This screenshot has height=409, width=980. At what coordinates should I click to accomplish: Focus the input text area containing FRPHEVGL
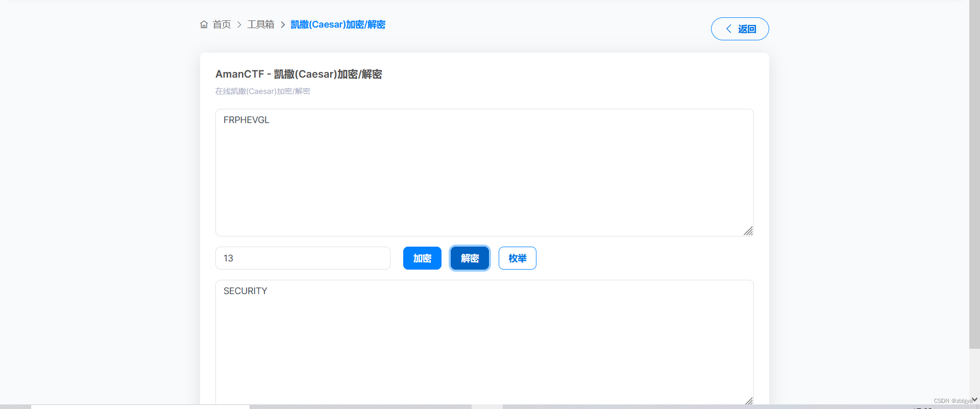point(484,173)
